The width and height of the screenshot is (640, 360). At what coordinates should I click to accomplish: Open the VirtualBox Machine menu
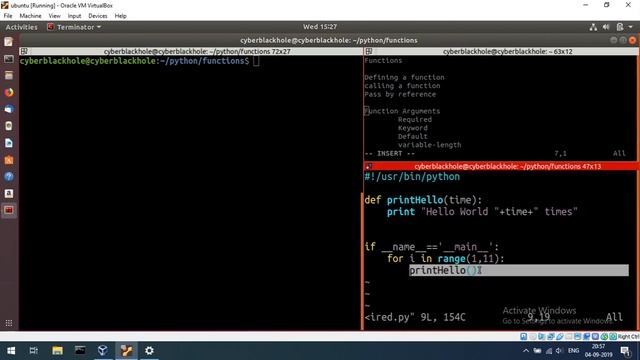pyautogui.click(x=31, y=16)
